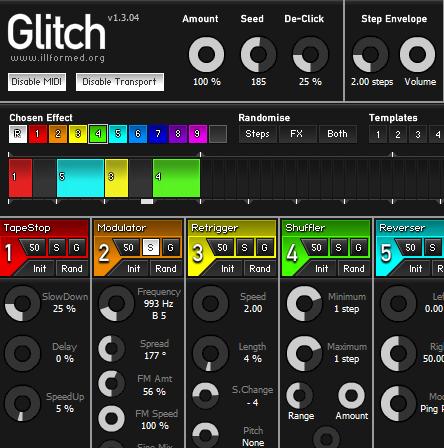Adjust the Amount knob at 100 %
This screenshot has height=448, width=444.
(x=206, y=54)
